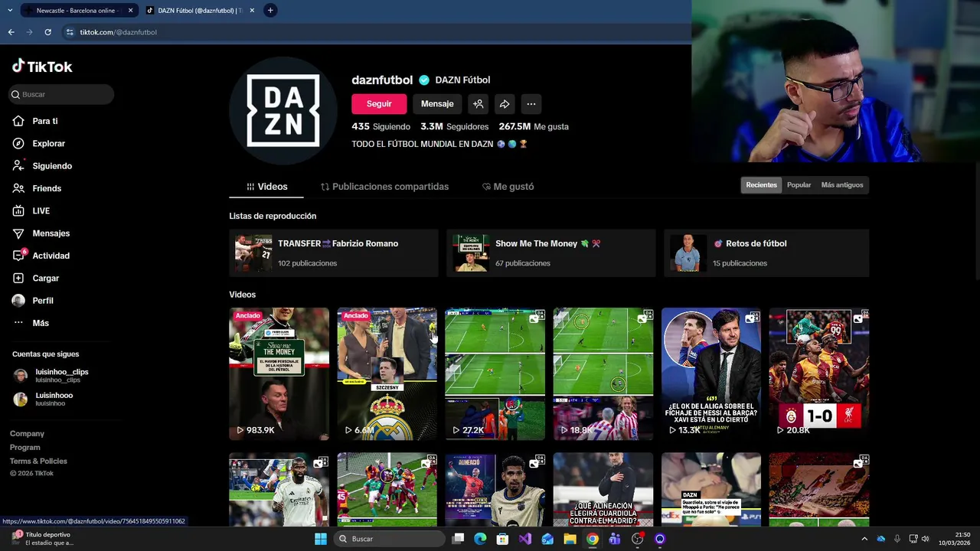The height and width of the screenshot is (551, 980).
Task: Open the video with 27.2K views
Action: click(x=495, y=373)
